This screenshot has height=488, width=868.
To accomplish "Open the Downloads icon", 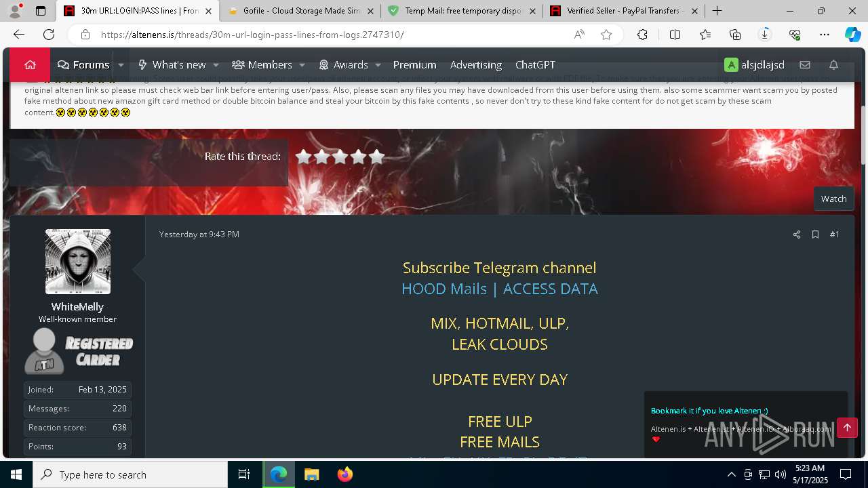I will pyautogui.click(x=765, y=35).
